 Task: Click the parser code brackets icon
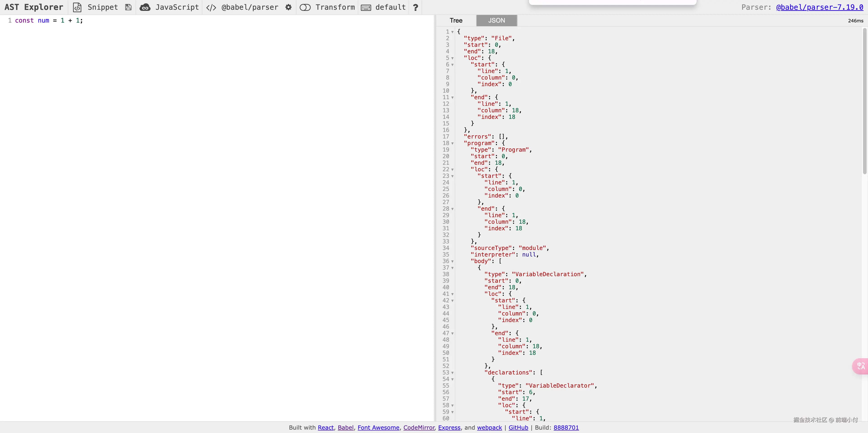coord(211,7)
